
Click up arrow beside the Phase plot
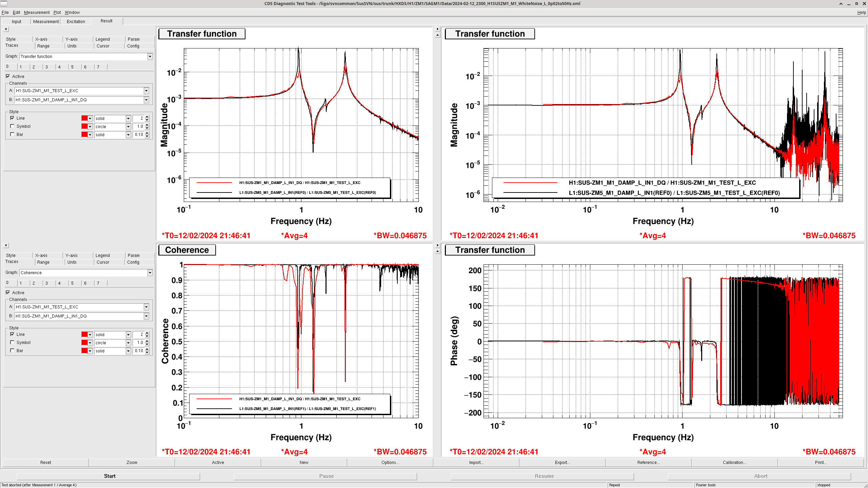coord(437,251)
